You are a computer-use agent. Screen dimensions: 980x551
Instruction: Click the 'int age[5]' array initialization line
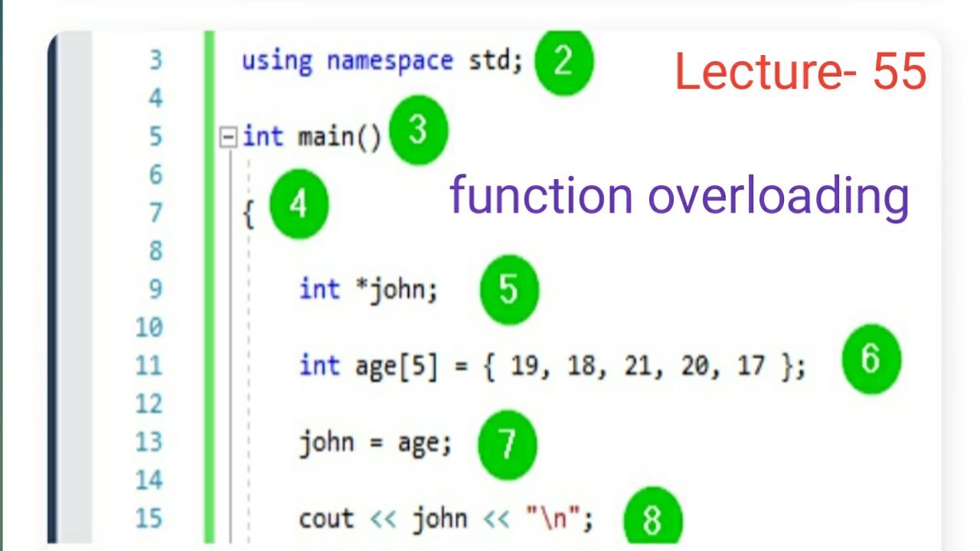(x=553, y=367)
